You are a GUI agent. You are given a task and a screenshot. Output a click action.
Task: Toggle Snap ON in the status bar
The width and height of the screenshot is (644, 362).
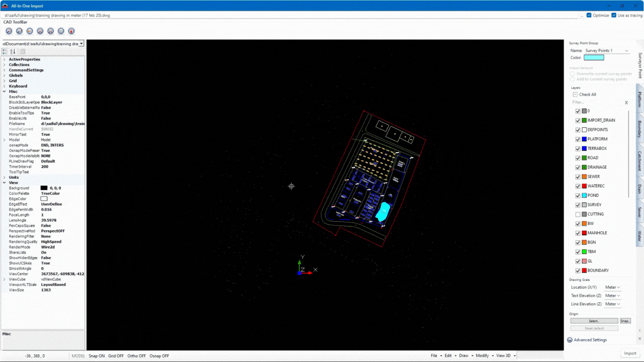pyautogui.click(x=97, y=356)
